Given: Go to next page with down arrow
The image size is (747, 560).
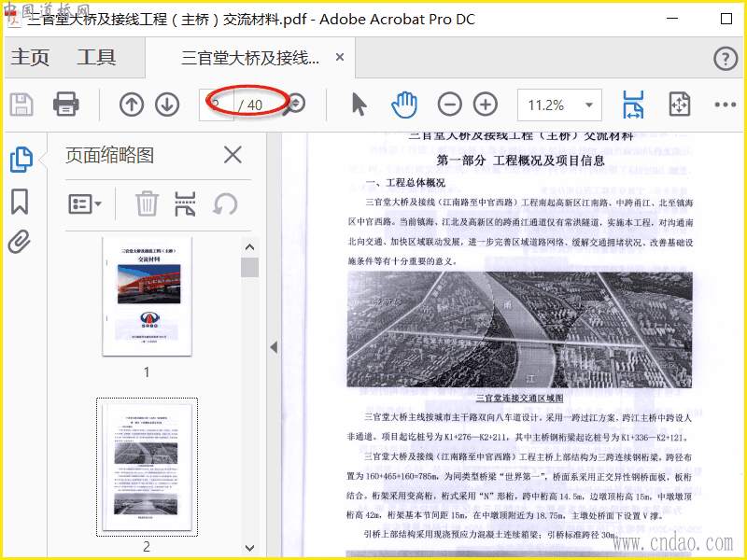Looking at the screenshot, I should (167, 105).
